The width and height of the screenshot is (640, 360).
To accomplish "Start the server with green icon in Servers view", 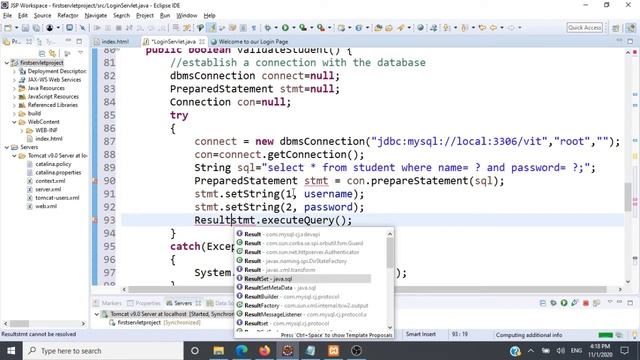I will (564, 303).
